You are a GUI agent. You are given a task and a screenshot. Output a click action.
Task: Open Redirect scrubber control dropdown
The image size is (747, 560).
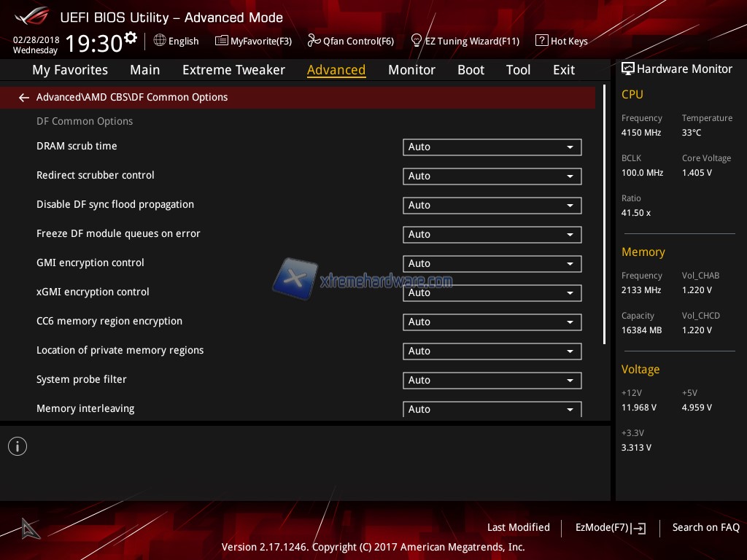tap(492, 176)
